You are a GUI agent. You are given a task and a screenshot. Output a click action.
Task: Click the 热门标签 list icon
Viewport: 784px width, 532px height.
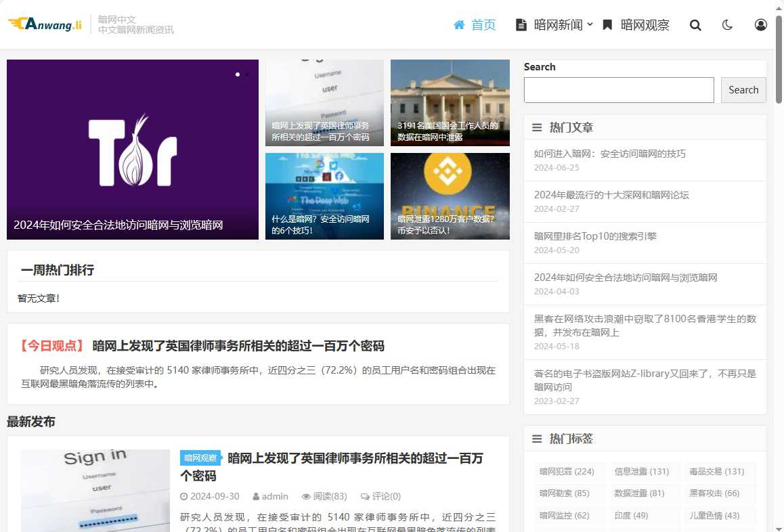pyautogui.click(x=537, y=439)
